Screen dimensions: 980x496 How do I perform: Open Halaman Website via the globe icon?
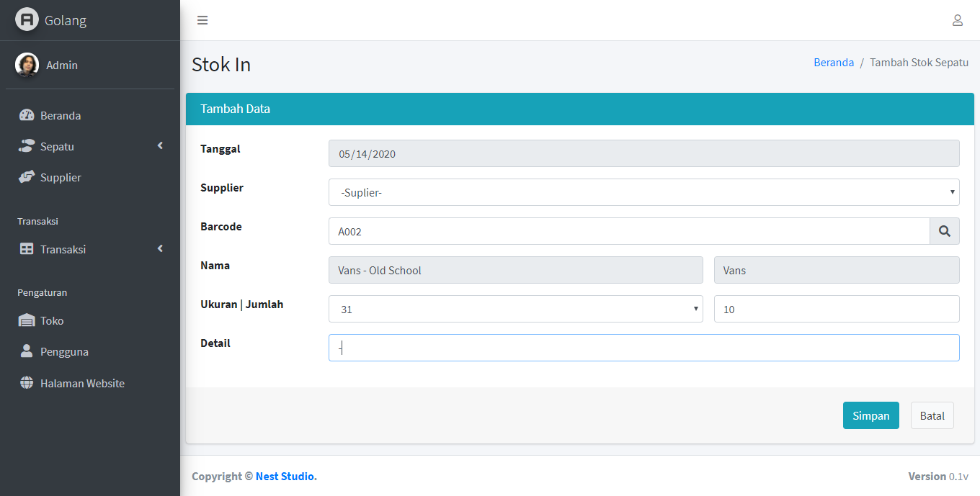click(x=27, y=382)
